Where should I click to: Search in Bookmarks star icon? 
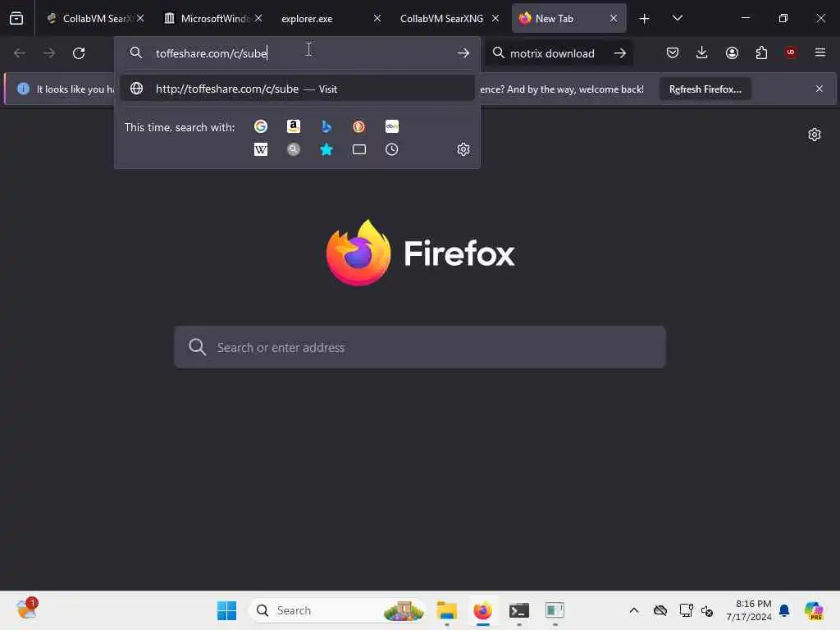(326, 149)
